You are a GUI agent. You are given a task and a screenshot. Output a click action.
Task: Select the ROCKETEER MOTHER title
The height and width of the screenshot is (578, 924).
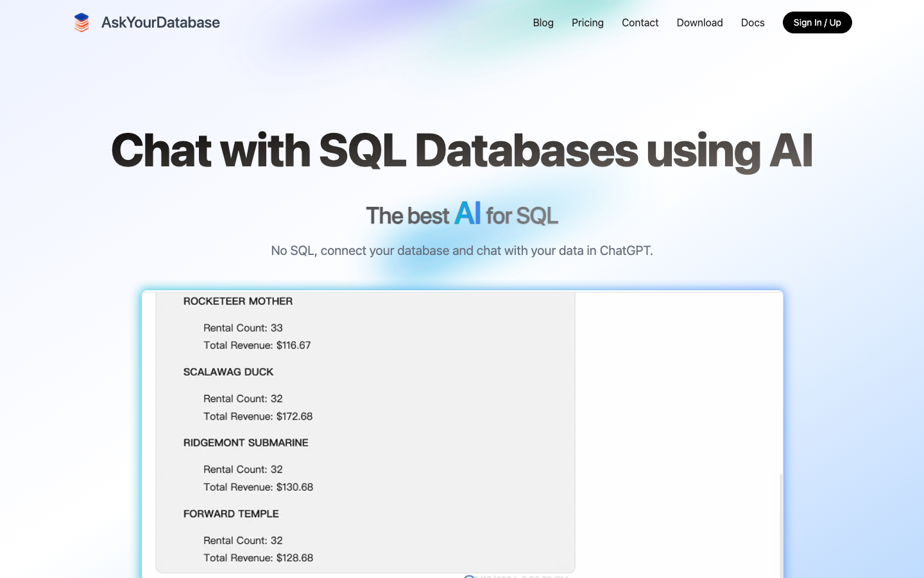point(238,301)
